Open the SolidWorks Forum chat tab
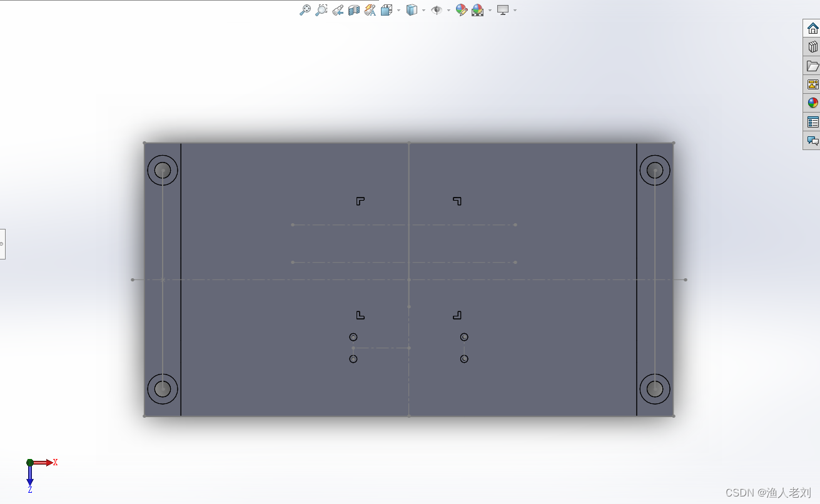Image resolution: width=820 pixels, height=504 pixels. click(812, 141)
